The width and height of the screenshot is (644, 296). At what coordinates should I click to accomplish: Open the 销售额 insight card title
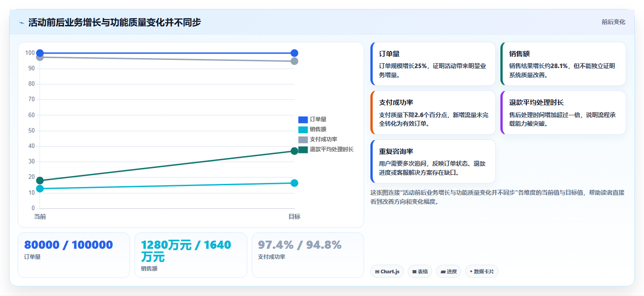click(519, 54)
